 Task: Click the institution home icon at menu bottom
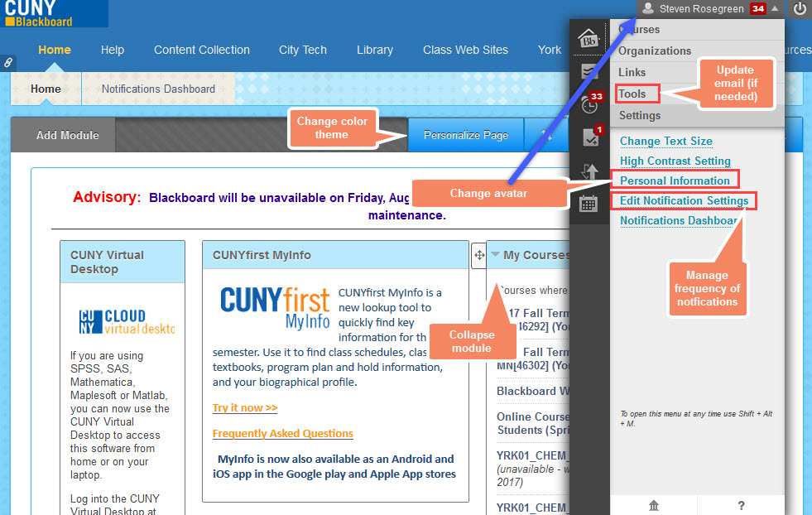[x=654, y=505]
